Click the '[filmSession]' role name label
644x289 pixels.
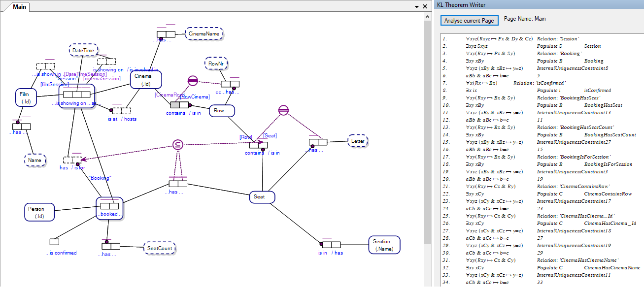(x=54, y=84)
